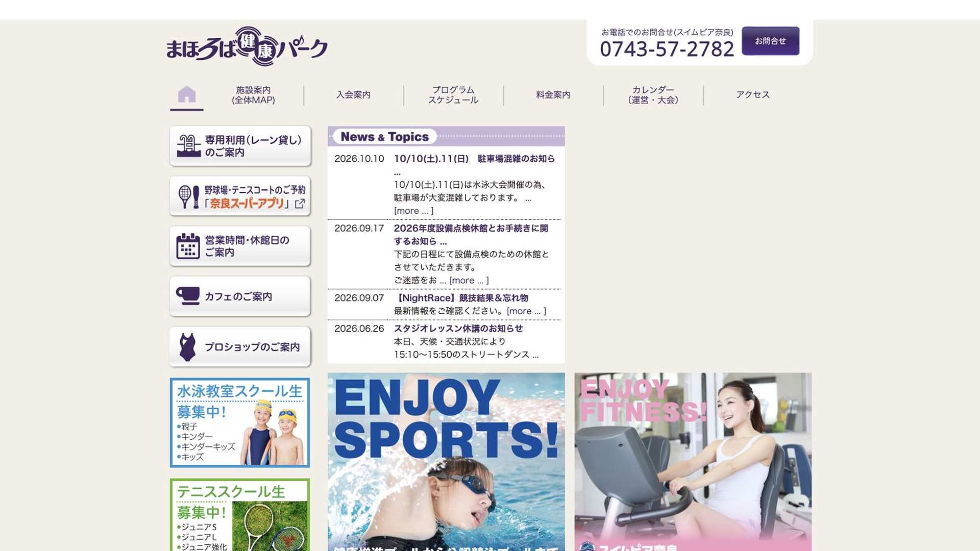This screenshot has width=980, height=551.
Task: Click [more ... ] after ご迷惑をお text
Action: (469, 281)
